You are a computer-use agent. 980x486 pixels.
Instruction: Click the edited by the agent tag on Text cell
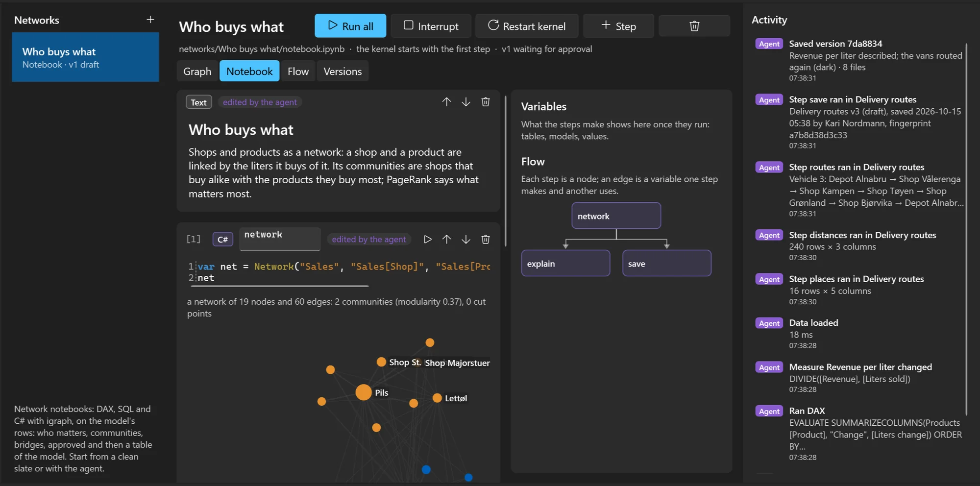coord(260,102)
